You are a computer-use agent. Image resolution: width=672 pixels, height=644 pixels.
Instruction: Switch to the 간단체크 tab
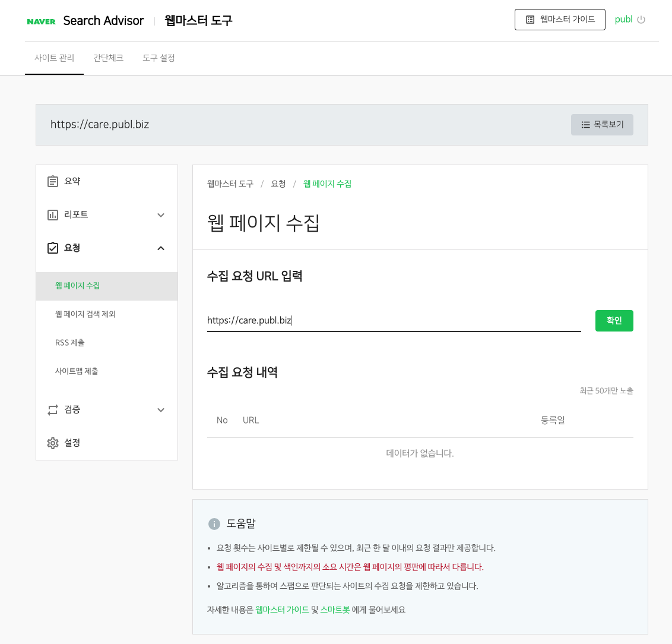click(109, 58)
